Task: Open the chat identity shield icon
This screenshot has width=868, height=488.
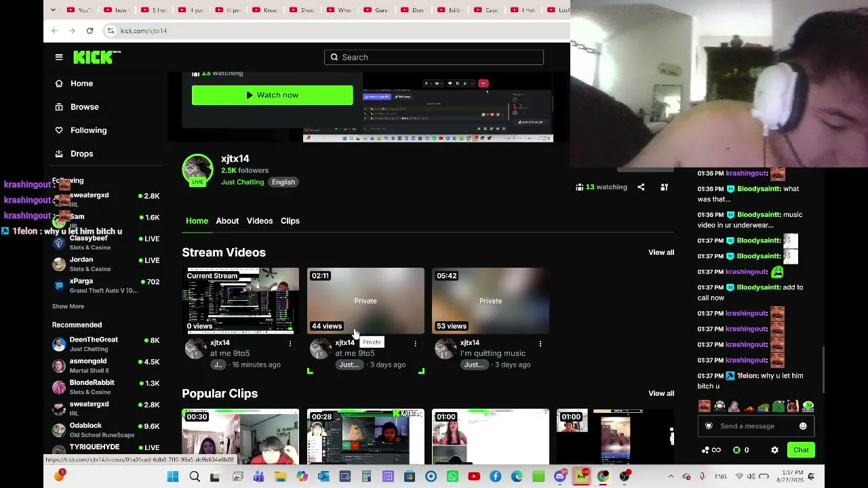Action: coord(709,426)
